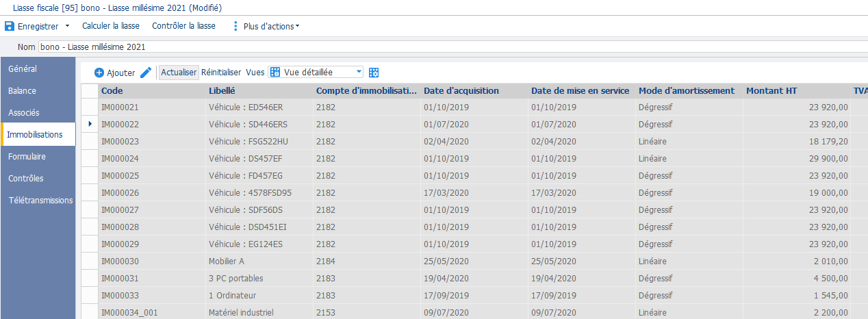Image resolution: width=868 pixels, height=319 pixels.
Task: Click the three-dot Plus d'actions icon
Action: pos(236,26)
